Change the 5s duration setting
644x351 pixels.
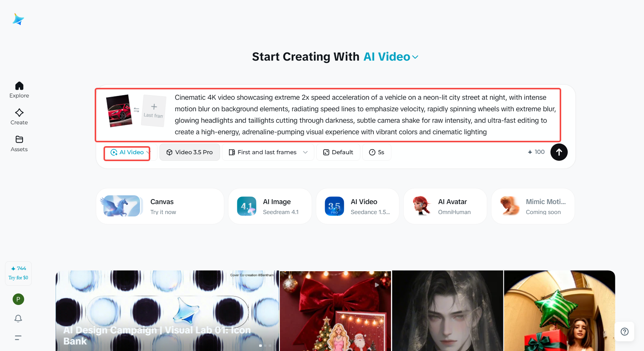377,152
